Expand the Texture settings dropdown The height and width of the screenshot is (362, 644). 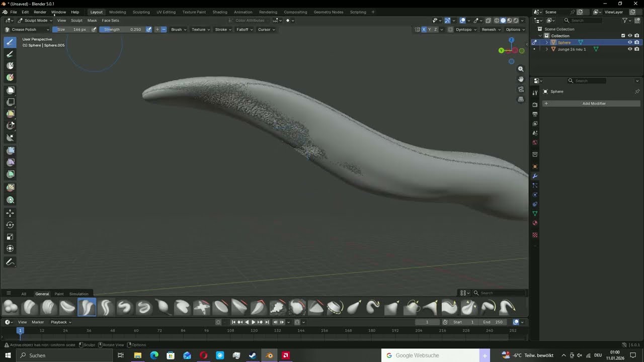tap(201, 30)
